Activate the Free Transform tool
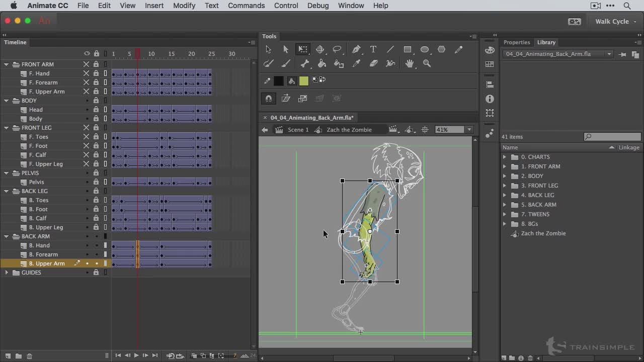 click(x=302, y=49)
